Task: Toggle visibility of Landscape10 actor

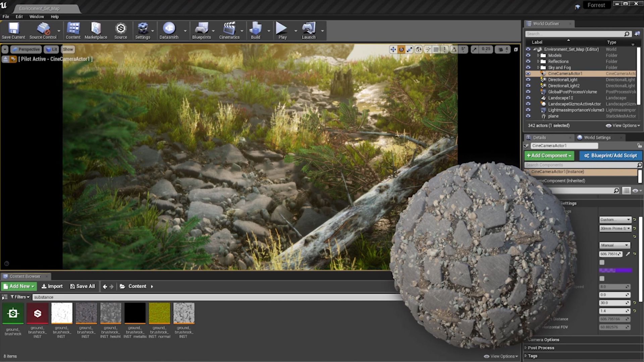Action: click(528, 98)
